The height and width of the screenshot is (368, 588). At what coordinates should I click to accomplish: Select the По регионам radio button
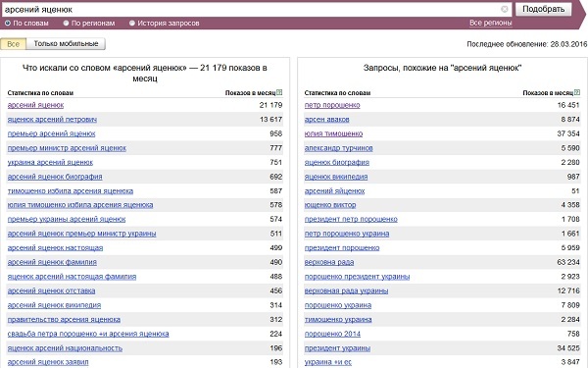pos(66,24)
